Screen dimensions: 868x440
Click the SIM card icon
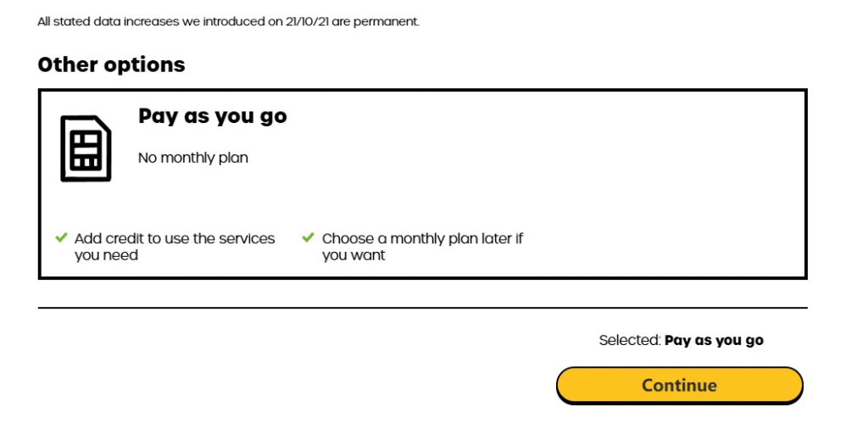(86, 148)
